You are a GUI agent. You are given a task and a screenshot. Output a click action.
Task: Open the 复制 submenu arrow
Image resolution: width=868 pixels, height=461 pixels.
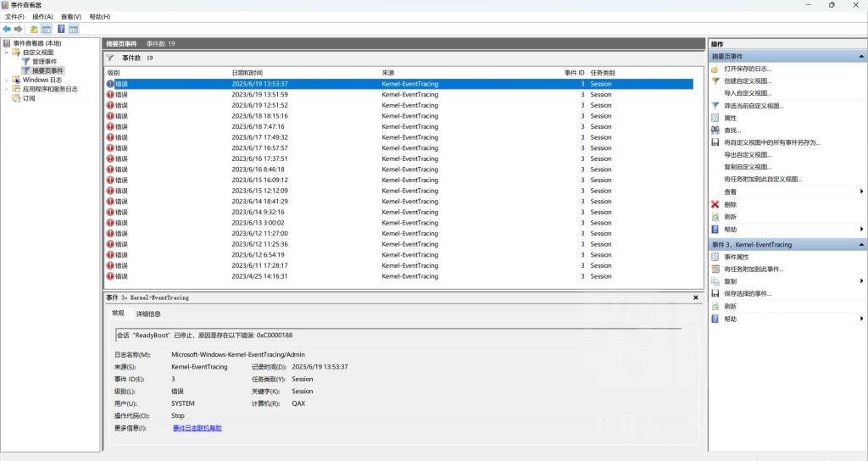[x=861, y=281]
